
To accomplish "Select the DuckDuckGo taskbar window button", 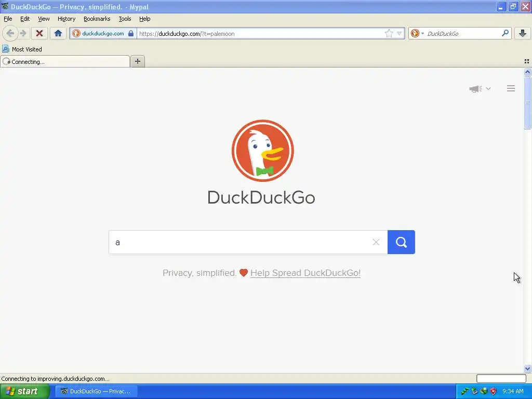I will click(96, 391).
